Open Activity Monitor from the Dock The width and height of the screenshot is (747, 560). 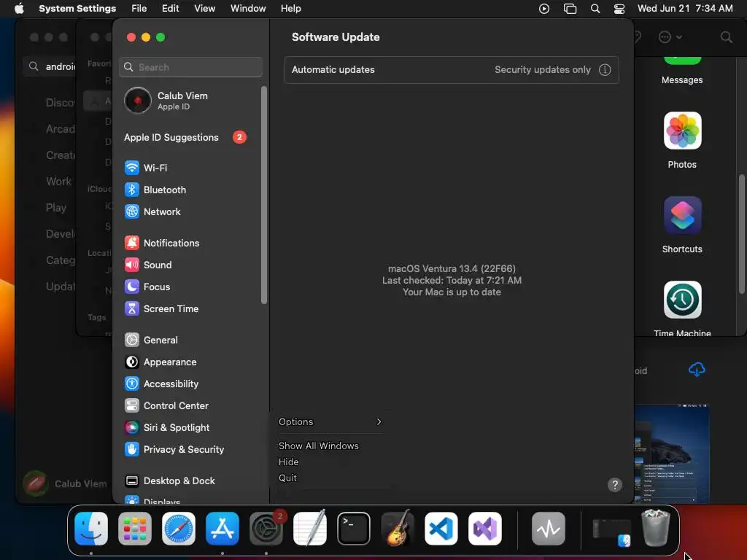tap(549, 529)
